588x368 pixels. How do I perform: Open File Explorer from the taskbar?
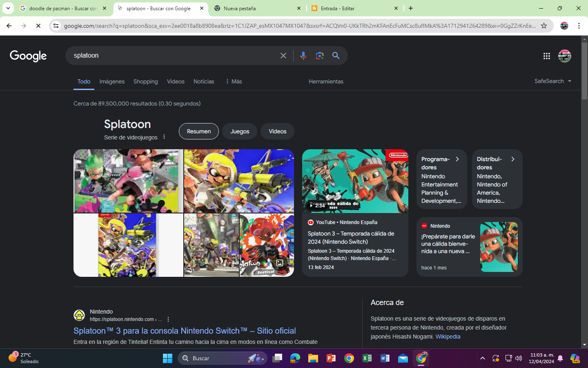313,358
